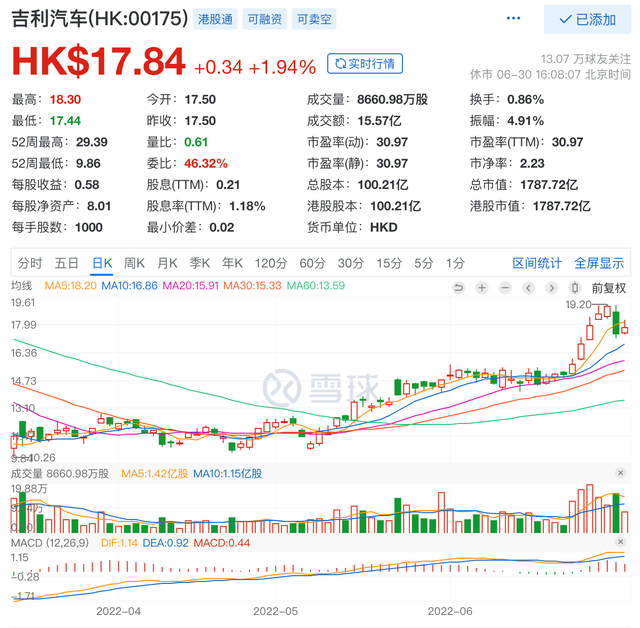Screen dimensions: 640x628
Task: Click the 总市值 1787.72亿 value
Action: tap(549, 185)
